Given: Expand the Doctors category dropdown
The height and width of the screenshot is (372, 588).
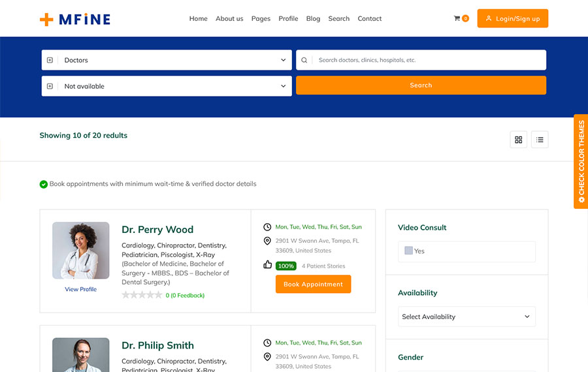Looking at the screenshot, I should [167, 60].
